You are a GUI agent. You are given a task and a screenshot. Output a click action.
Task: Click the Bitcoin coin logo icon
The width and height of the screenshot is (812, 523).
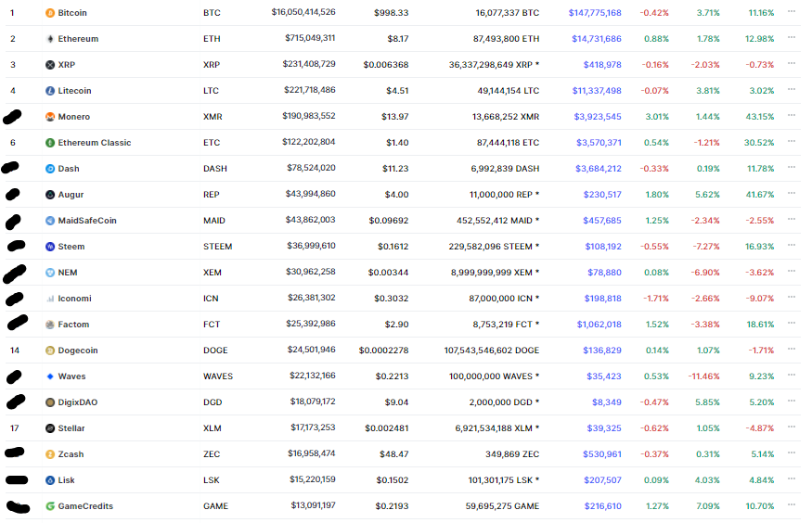tap(50, 13)
